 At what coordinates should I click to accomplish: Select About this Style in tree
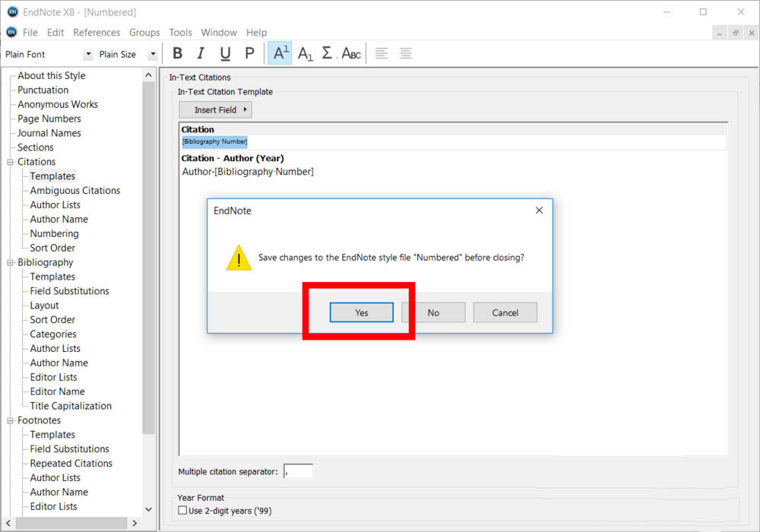(52, 75)
